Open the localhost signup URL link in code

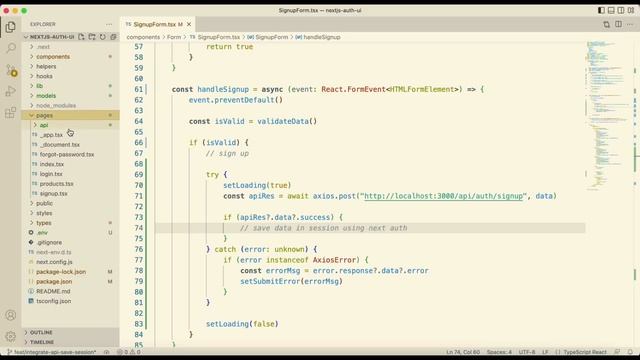coord(443,196)
